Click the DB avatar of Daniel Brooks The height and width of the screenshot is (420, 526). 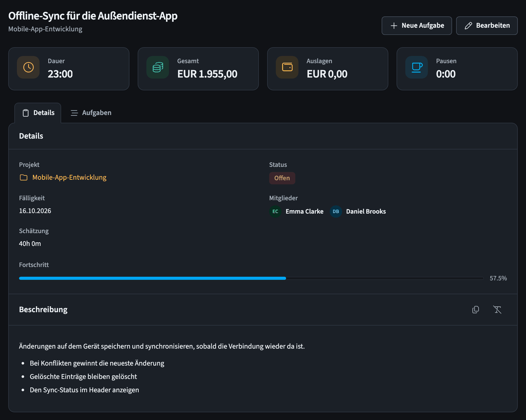click(336, 211)
